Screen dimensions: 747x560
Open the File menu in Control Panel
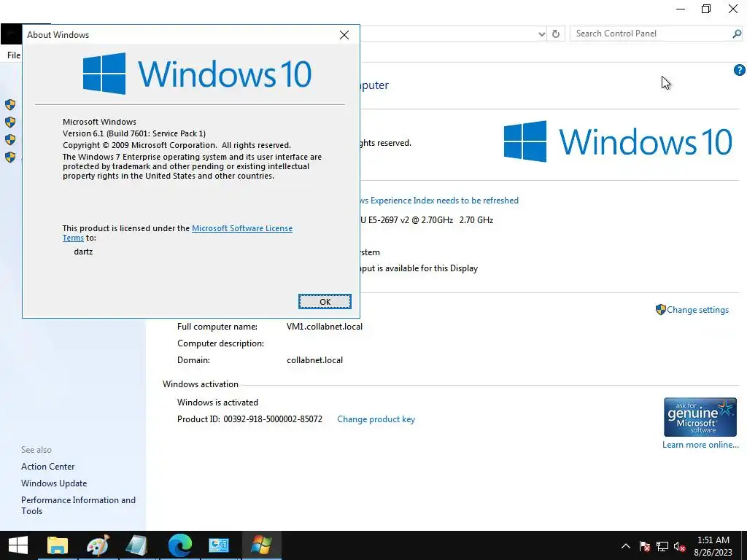pyautogui.click(x=14, y=55)
